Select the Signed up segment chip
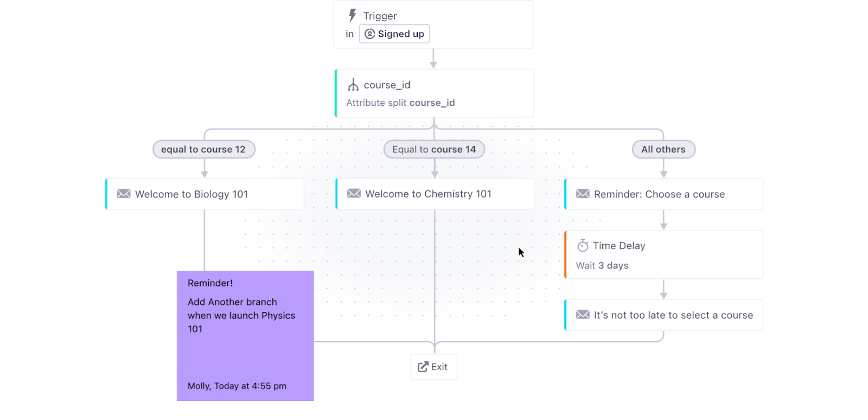 click(x=394, y=34)
